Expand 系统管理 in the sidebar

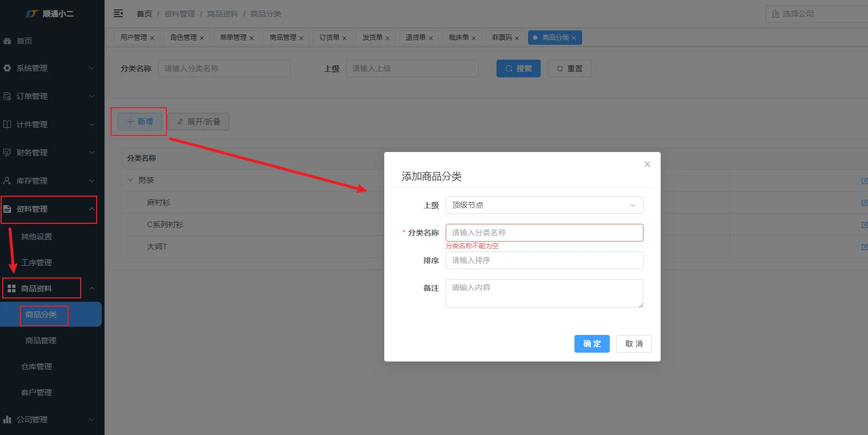click(49, 68)
